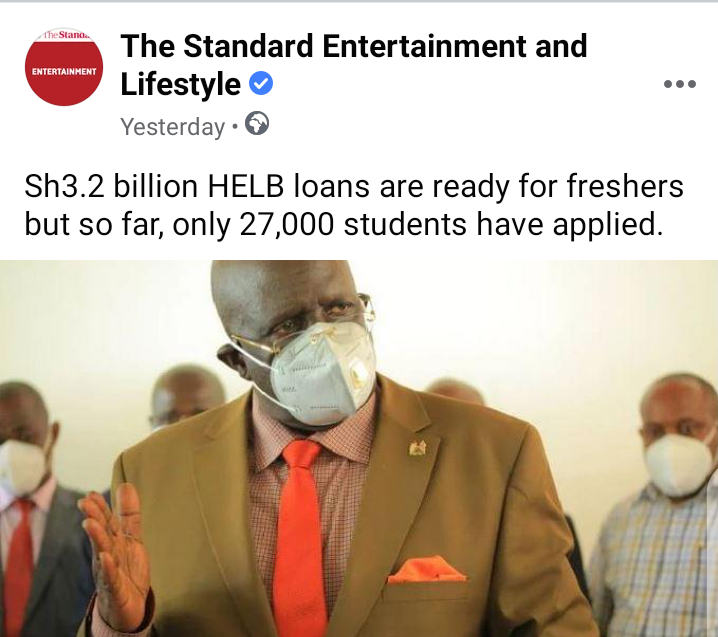Click the ENTERTAINMENT text in the page logo
718x637 pixels.
(x=64, y=71)
